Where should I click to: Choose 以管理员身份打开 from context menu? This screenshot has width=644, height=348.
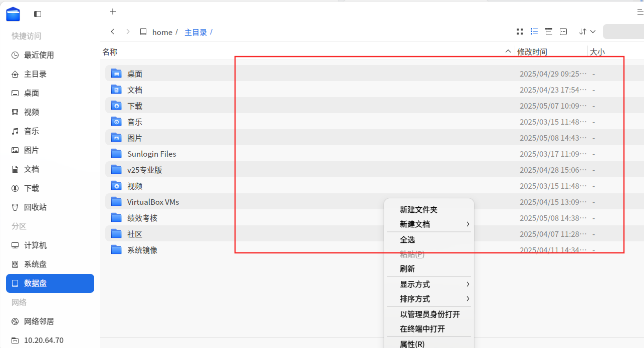(x=429, y=314)
